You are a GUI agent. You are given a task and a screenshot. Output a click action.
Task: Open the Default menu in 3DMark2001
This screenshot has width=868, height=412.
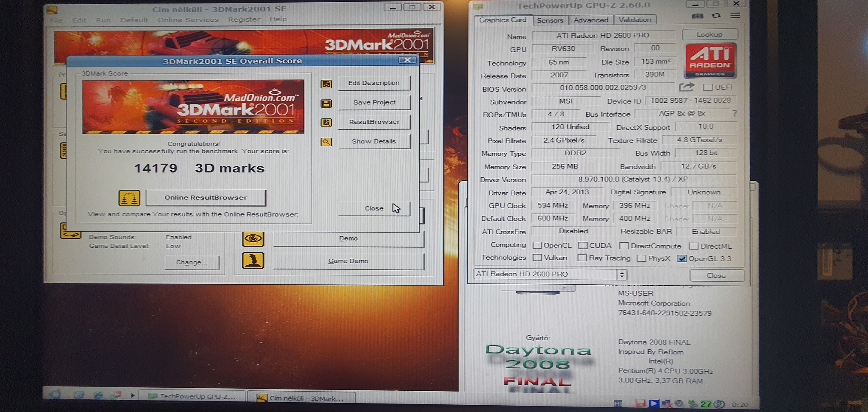pos(134,20)
